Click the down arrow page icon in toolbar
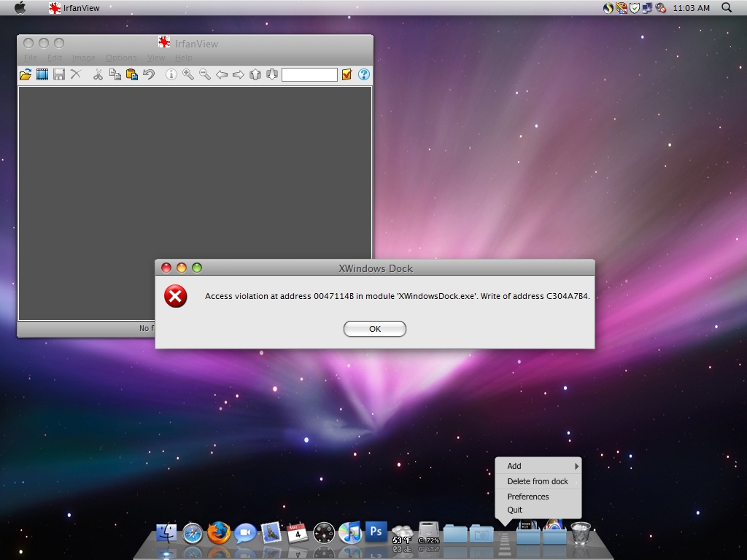Image resolution: width=747 pixels, height=560 pixels. pos(272,74)
